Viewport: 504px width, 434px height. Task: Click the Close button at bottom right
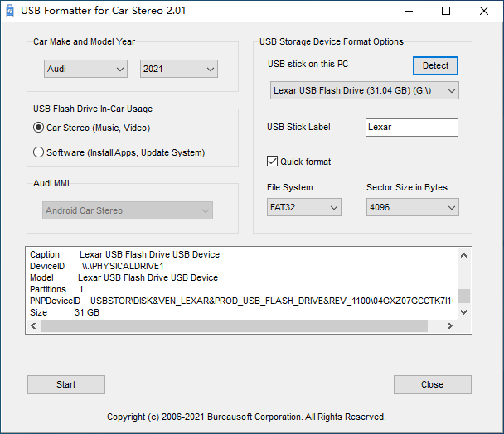coord(432,384)
